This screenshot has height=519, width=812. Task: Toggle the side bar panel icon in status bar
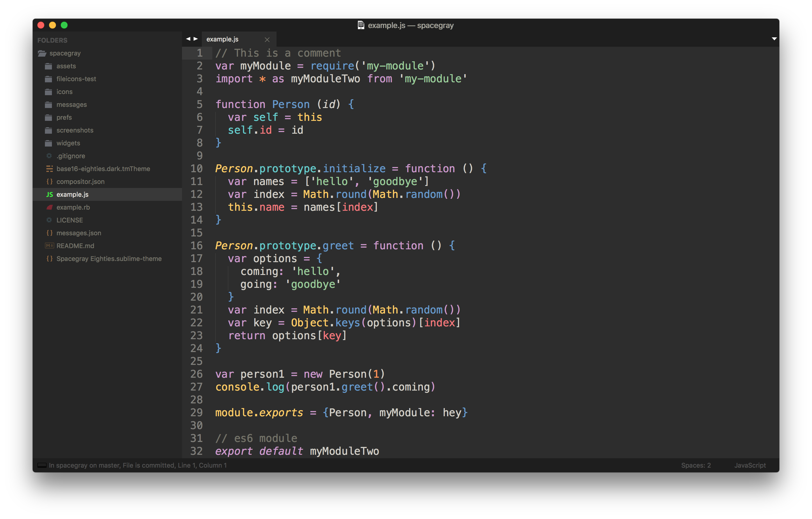42,465
